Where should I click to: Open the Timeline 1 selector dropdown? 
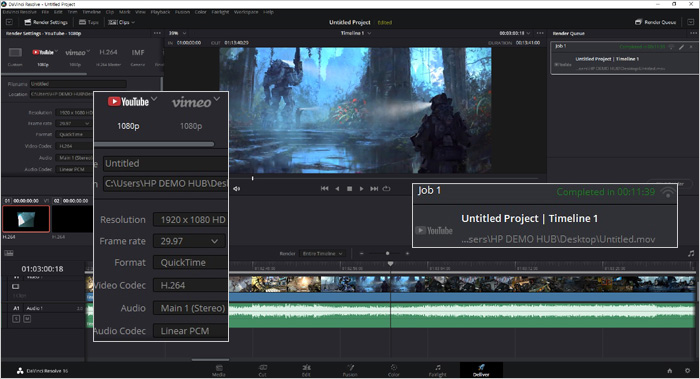356,33
